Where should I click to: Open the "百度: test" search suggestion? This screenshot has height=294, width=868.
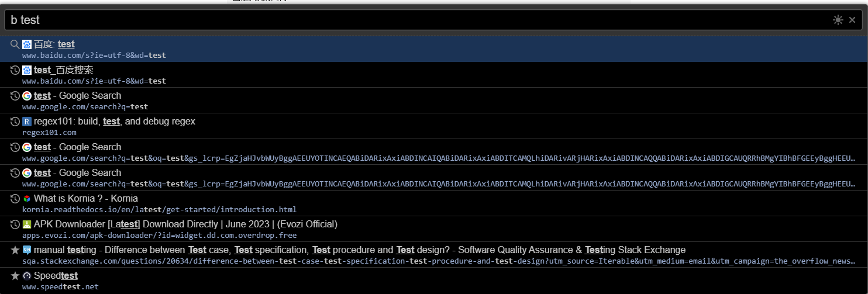(x=434, y=49)
